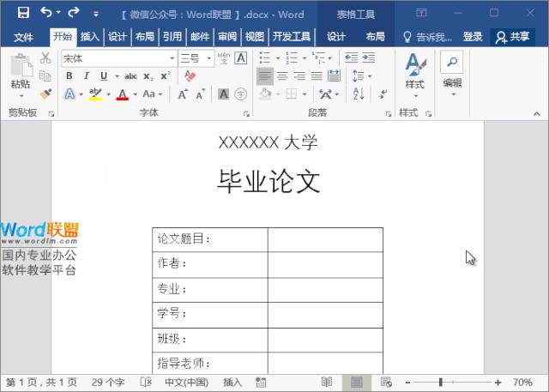Apply red font color
The height and width of the screenshot is (392, 549).
(122, 94)
